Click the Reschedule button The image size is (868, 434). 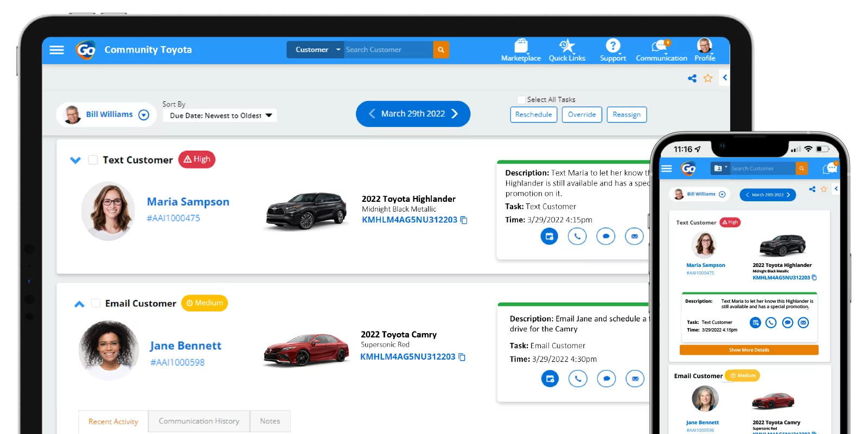(x=534, y=114)
